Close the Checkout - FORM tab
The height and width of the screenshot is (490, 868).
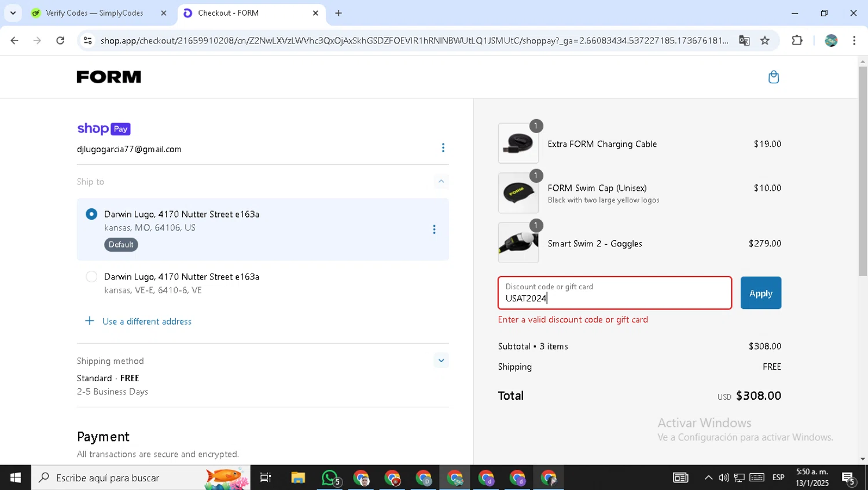tap(315, 13)
